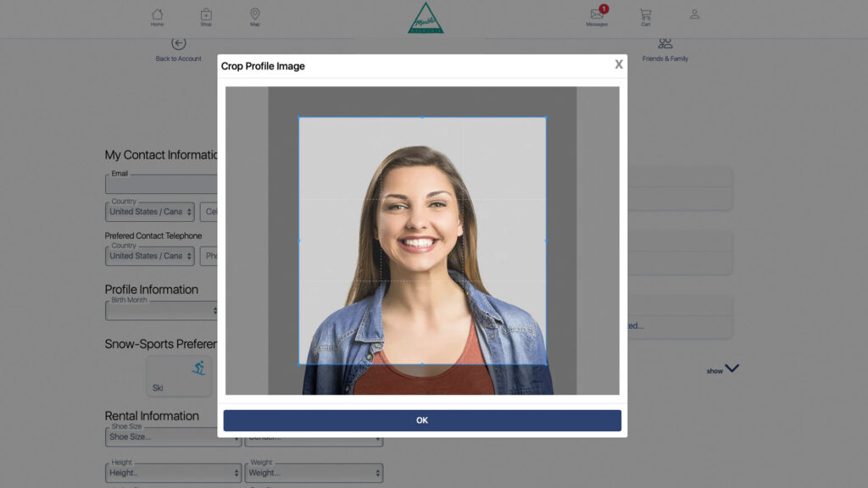Select the Ski snow-sports preference tile
Viewport: 868px width, 488px height.
point(179,376)
